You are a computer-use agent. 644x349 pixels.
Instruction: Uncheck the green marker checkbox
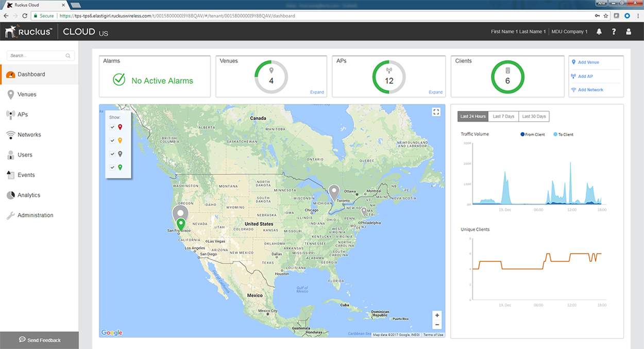(112, 167)
